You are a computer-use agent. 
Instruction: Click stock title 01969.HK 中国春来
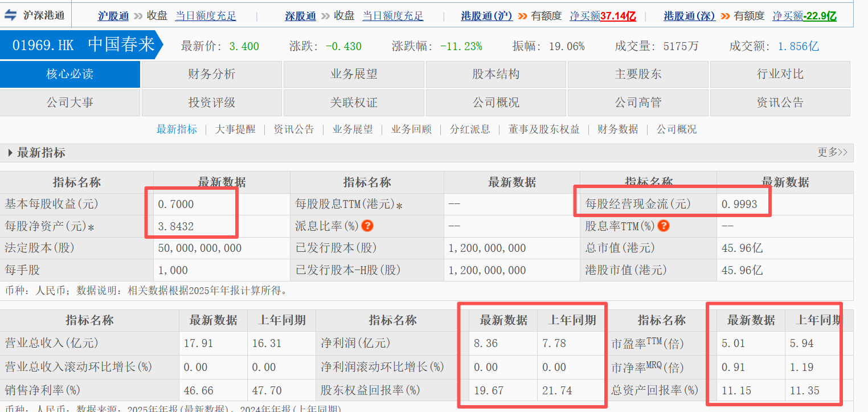83,45
